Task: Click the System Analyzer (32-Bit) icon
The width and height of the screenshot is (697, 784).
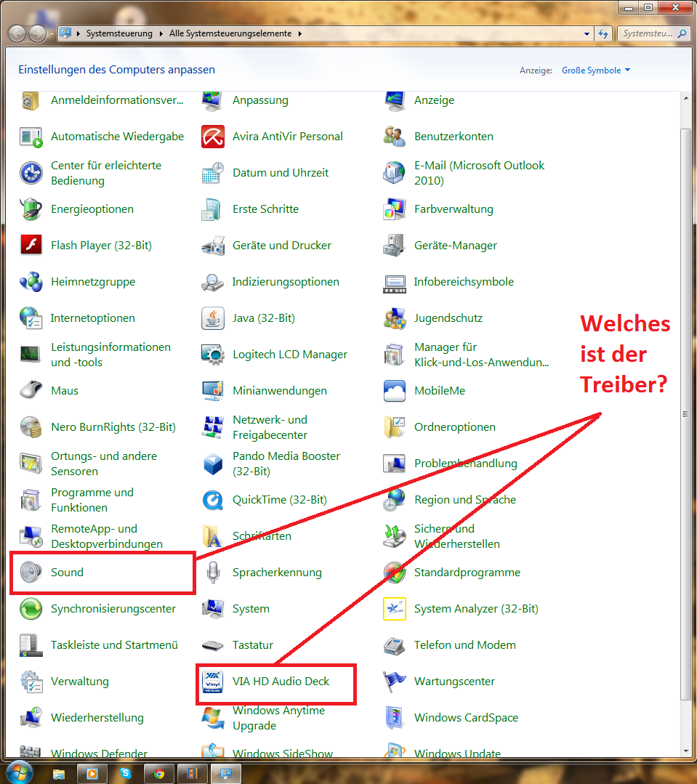Action: 394,608
